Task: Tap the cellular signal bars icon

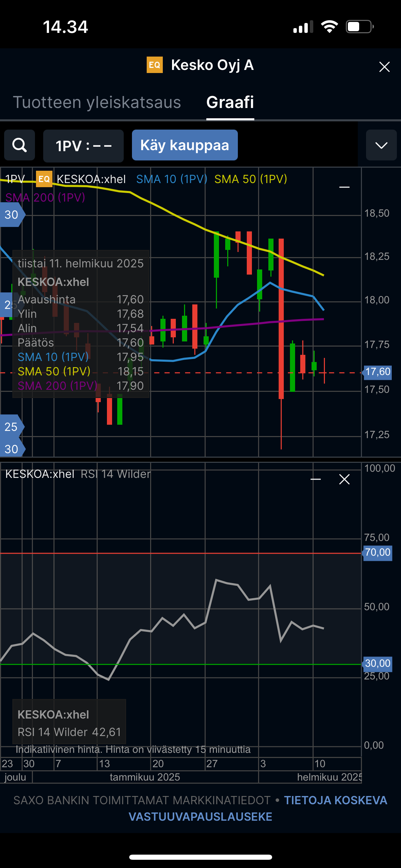Action: pyautogui.click(x=303, y=27)
